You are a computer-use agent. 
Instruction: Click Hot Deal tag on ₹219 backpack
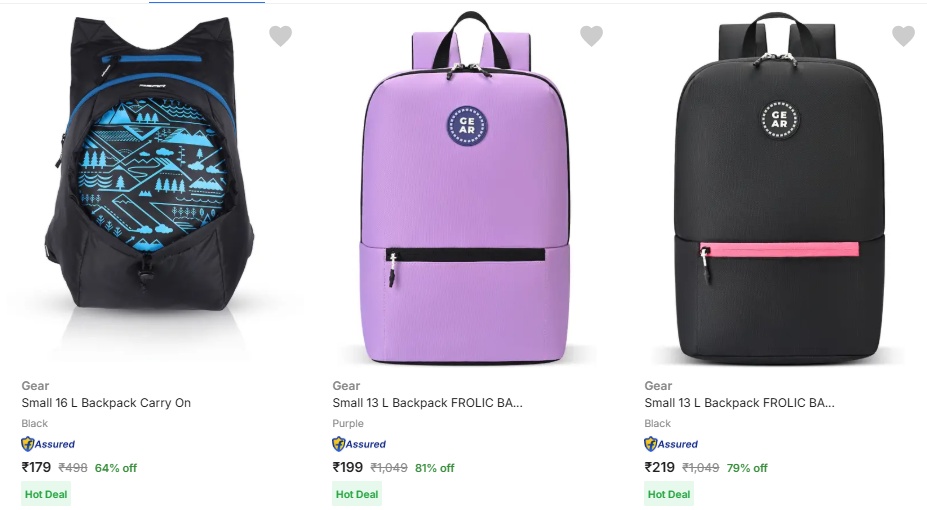[669, 494]
